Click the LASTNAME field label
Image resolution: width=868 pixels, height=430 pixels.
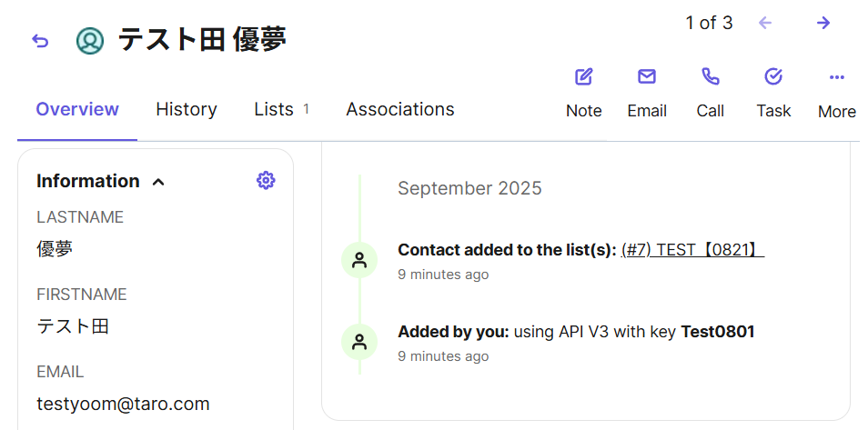[x=80, y=217]
